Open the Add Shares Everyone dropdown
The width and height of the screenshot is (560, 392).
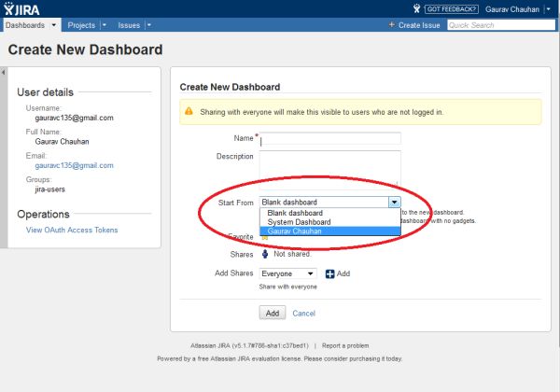[287, 273]
